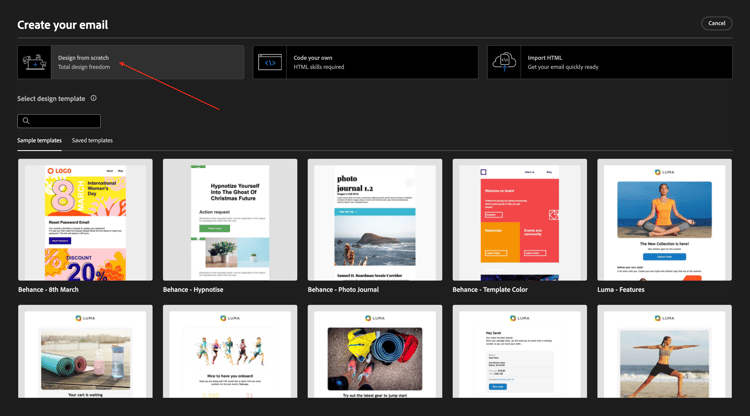This screenshot has height=416, width=750.
Task: Select the Luma - Features template thumbnail
Action: [664, 220]
